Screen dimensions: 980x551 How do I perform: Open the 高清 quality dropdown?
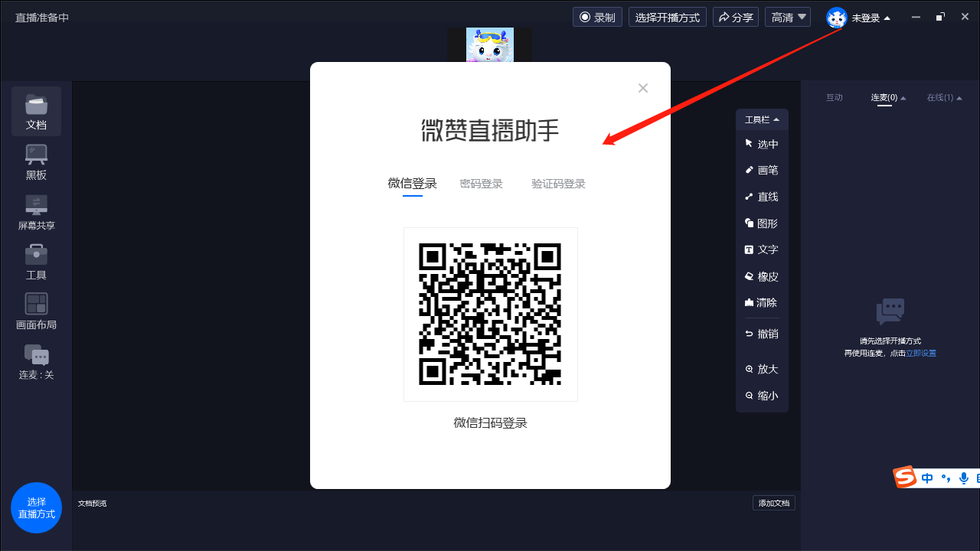coord(788,17)
